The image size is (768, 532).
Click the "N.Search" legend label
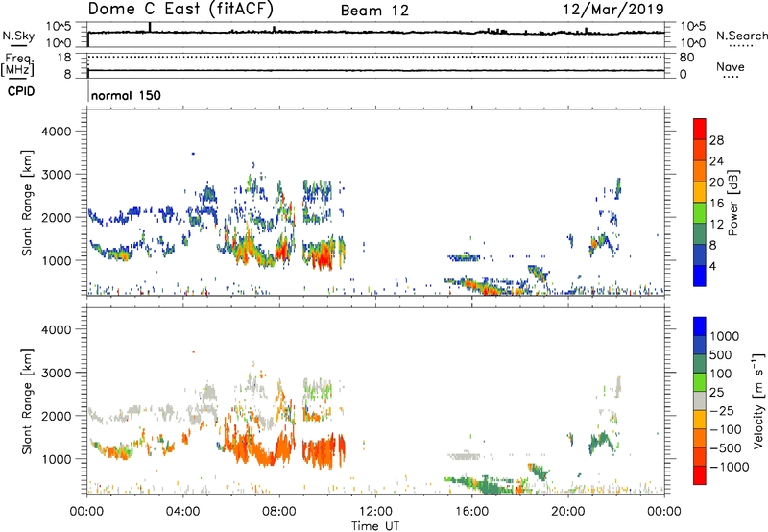click(741, 36)
